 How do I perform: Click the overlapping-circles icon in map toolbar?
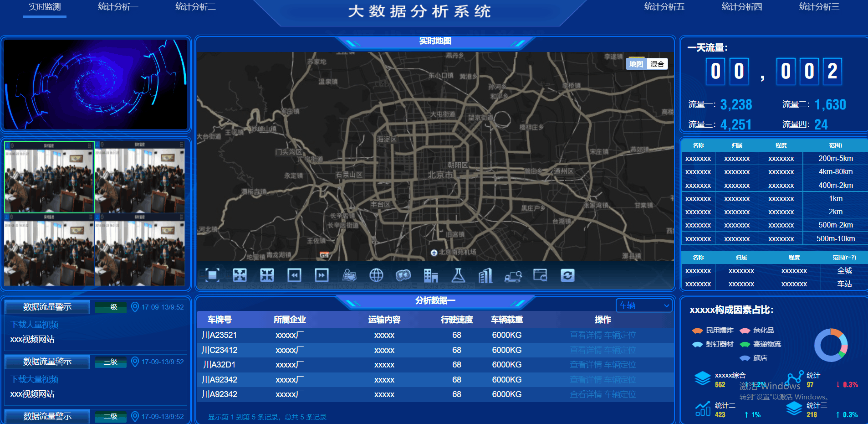click(403, 275)
